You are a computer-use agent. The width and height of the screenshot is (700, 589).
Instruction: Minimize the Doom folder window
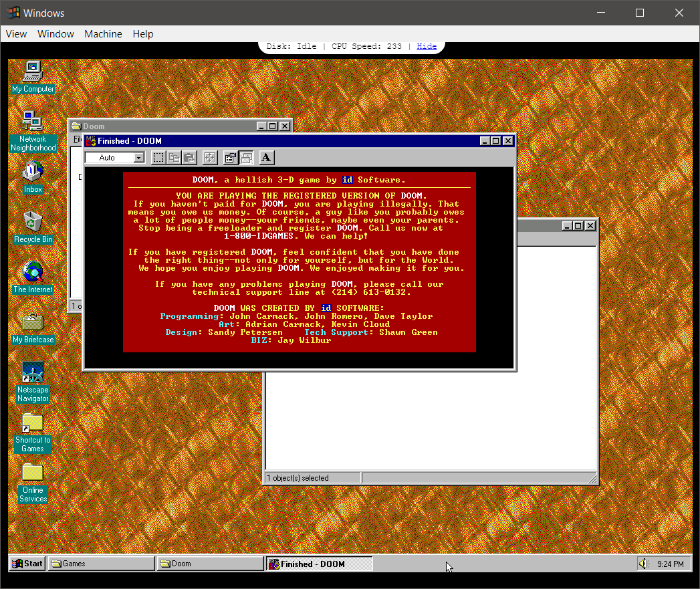[x=261, y=126]
